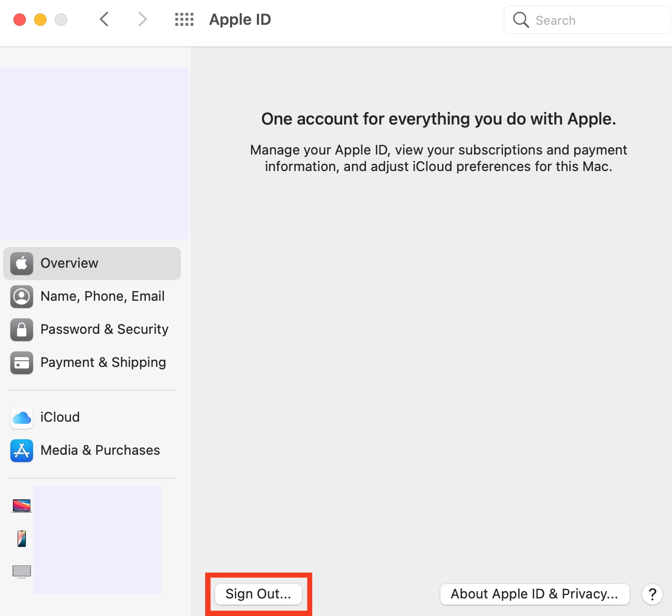Open Show All preferences grid icon
The height and width of the screenshot is (616, 672).
coord(184,19)
